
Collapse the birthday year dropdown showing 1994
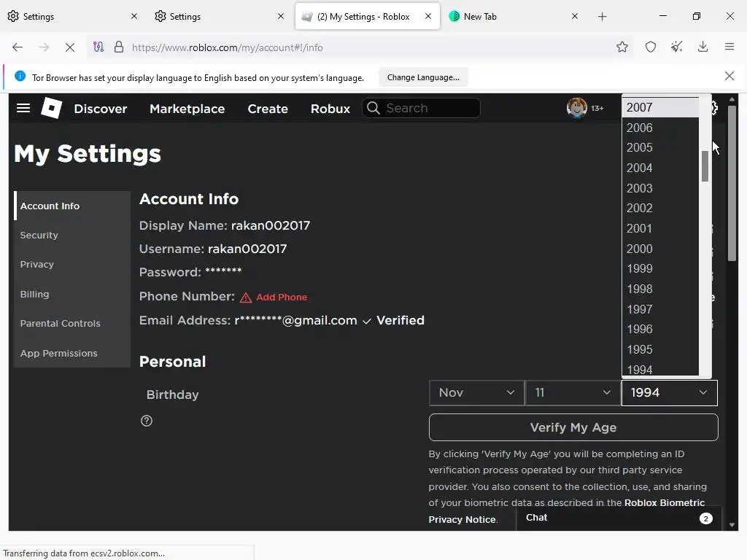(670, 393)
